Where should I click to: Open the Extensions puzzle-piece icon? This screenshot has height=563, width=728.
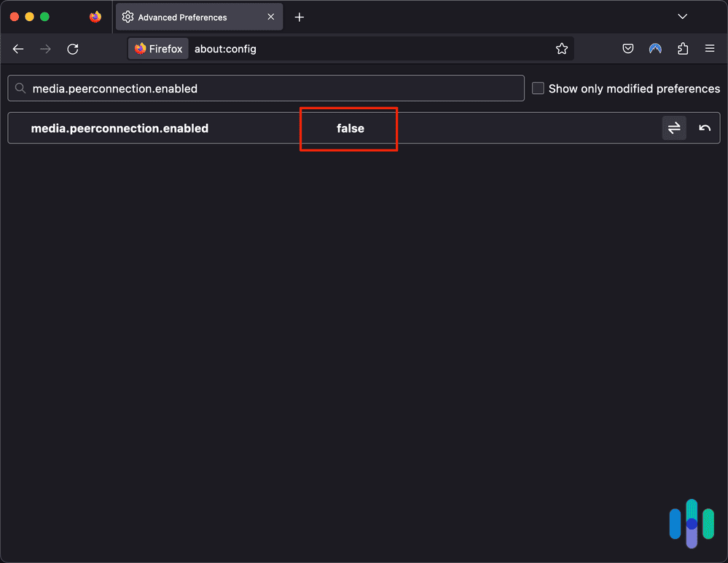(x=682, y=48)
